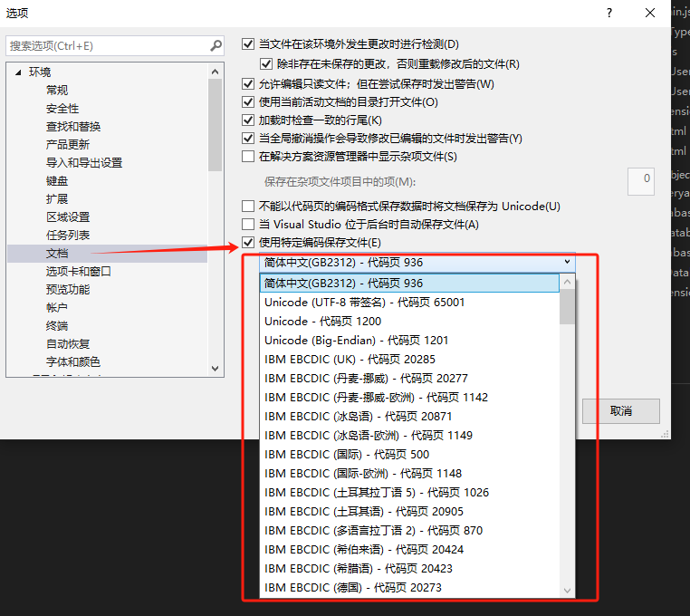Click the encoding list scrollbar down arrow
Screen dimensions: 690x616
(568, 590)
